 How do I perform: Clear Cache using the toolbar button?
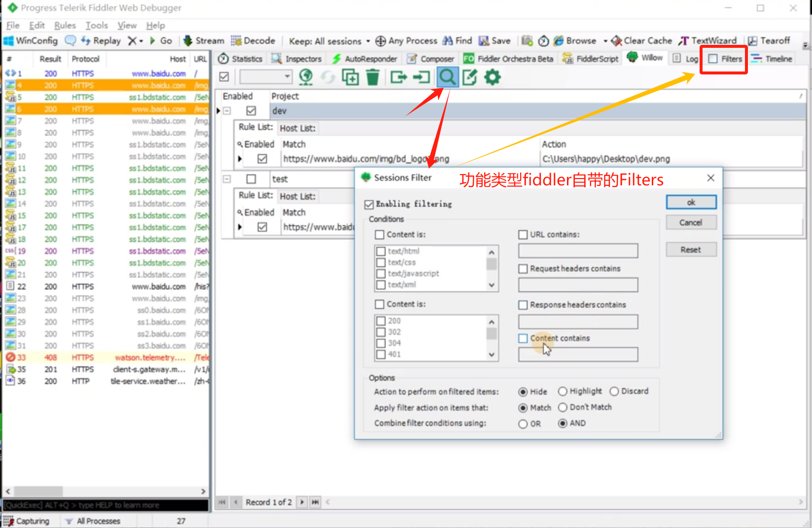[x=641, y=41]
